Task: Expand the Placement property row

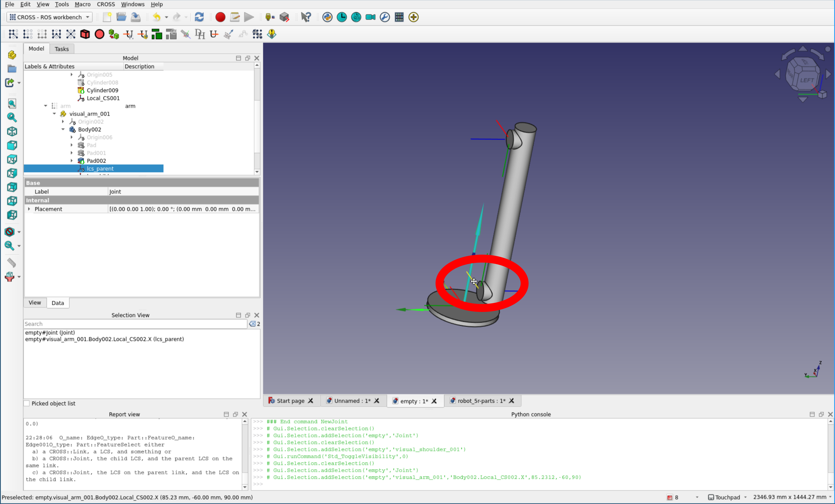Action: coord(29,209)
